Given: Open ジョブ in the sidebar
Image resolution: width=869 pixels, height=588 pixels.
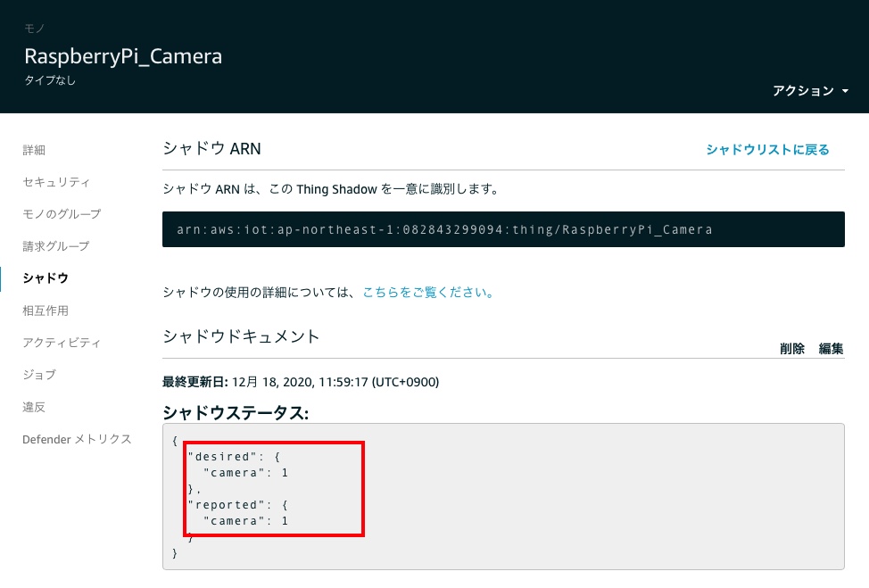Looking at the screenshot, I should [39, 375].
